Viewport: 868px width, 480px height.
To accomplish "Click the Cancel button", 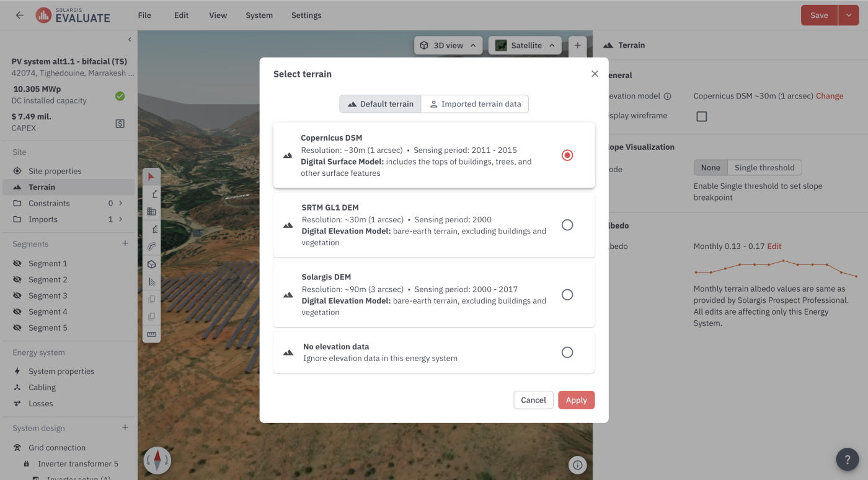I will 533,400.
